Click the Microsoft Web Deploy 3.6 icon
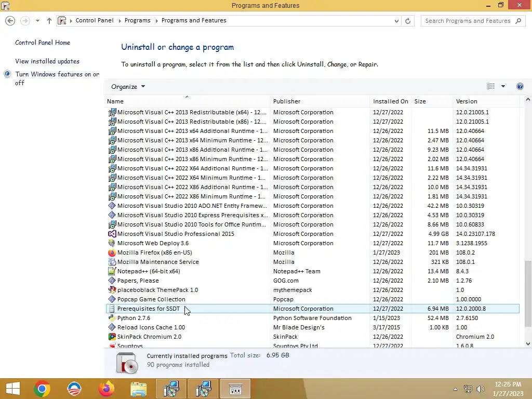The width and height of the screenshot is (532, 399). coord(112,243)
